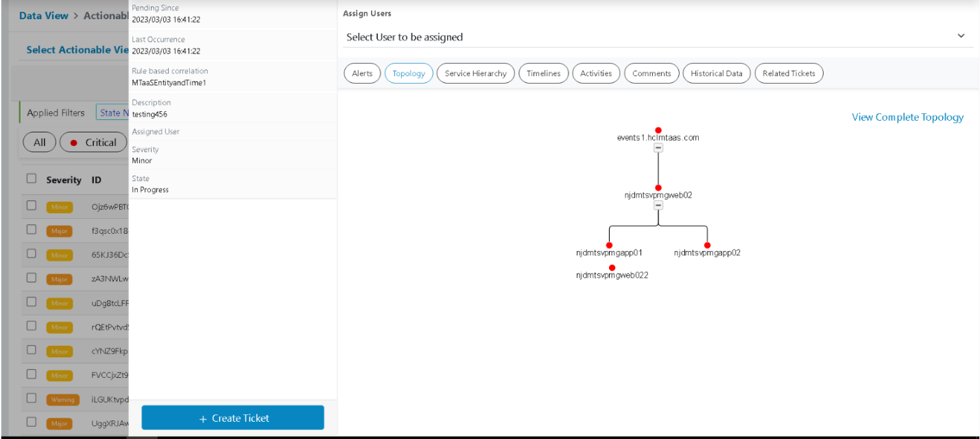Click the red status dot above events1.hclmtaas.com

658,129
